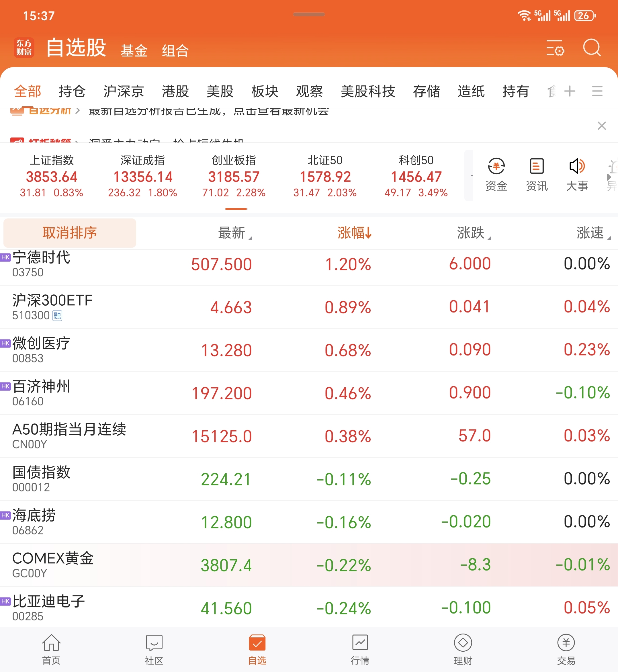The image size is (618, 672).
Task: Select the 持仓 group tab
Action: click(72, 91)
